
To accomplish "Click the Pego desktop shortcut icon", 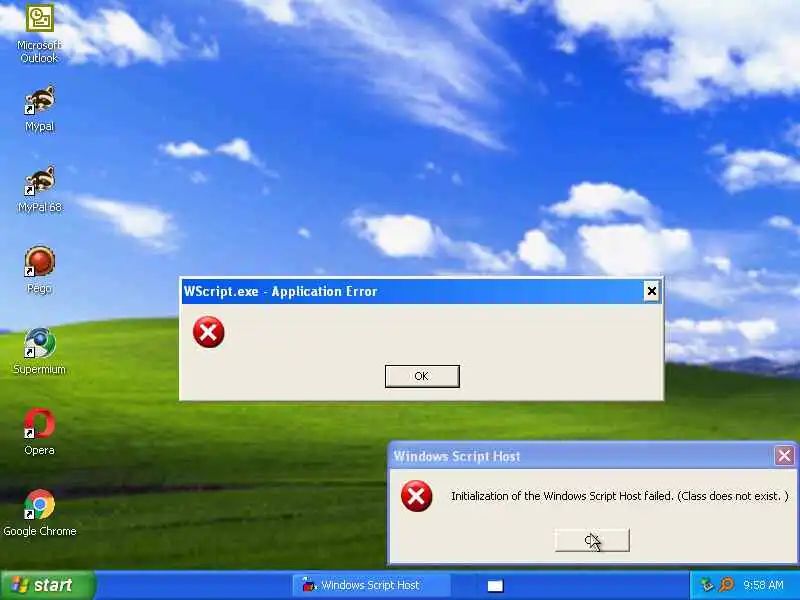I will pyautogui.click(x=39, y=262).
